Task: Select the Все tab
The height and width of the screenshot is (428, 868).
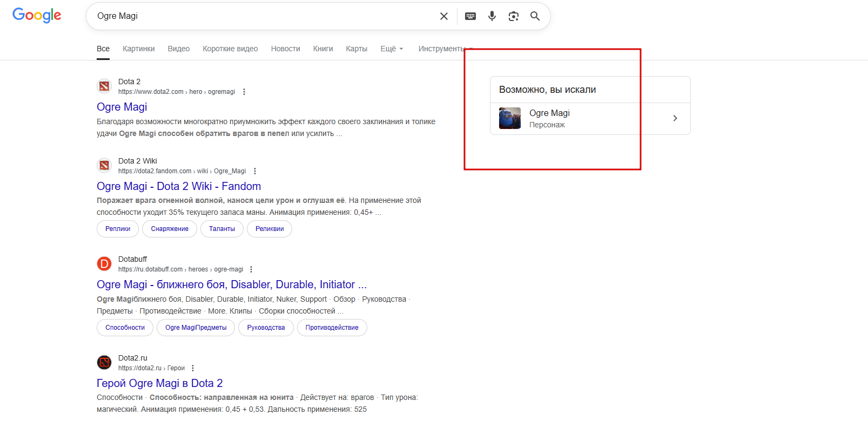Action: tap(103, 49)
